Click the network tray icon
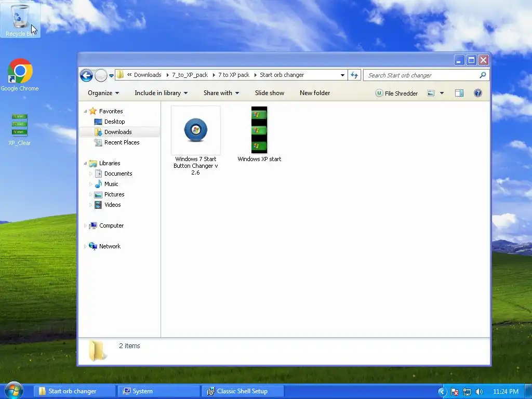The image size is (532, 399). 467,392
